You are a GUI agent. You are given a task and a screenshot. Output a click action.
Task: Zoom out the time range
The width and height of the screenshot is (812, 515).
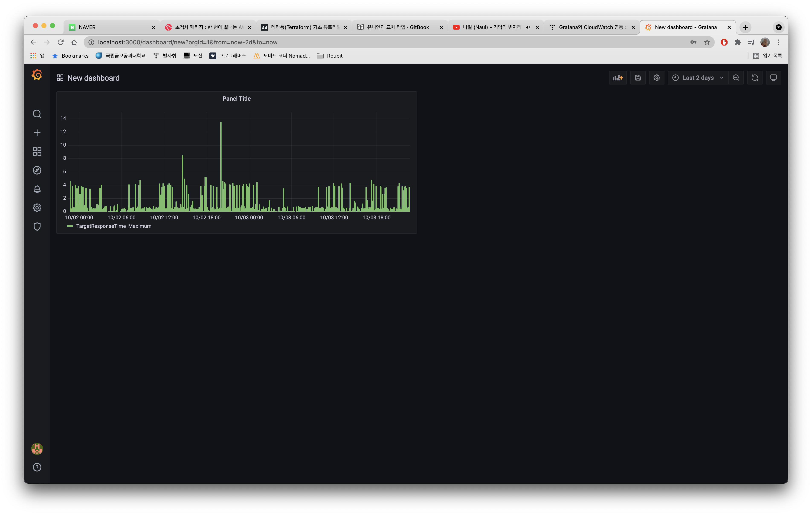pyautogui.click(x=736, y=78)
